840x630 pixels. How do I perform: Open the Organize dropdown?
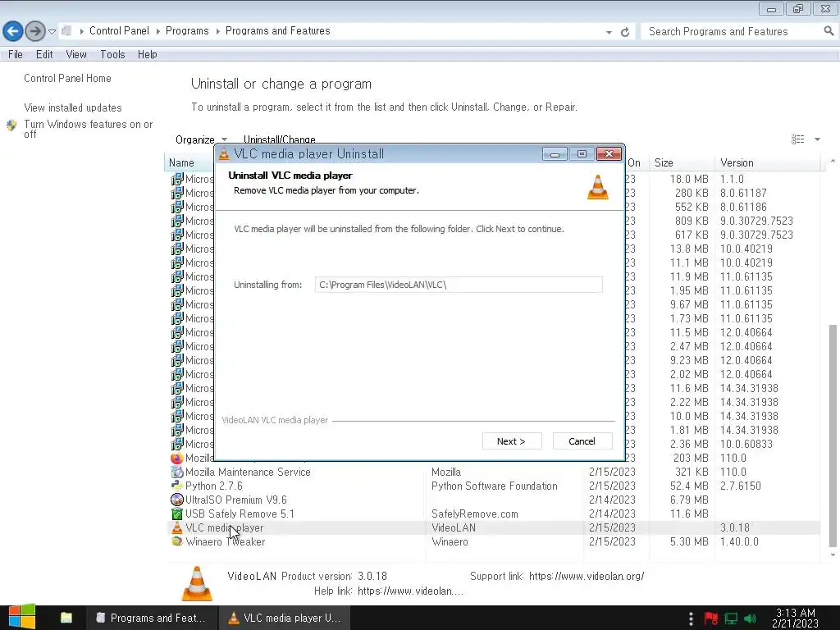[x=201, y=139]
